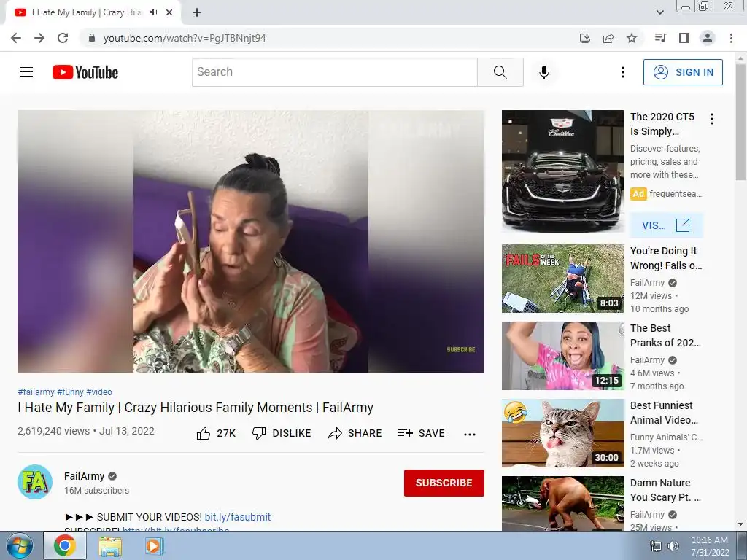Mute the tab via speaker icon
This screenshot has height=560, width=747.
coord(153,12)
